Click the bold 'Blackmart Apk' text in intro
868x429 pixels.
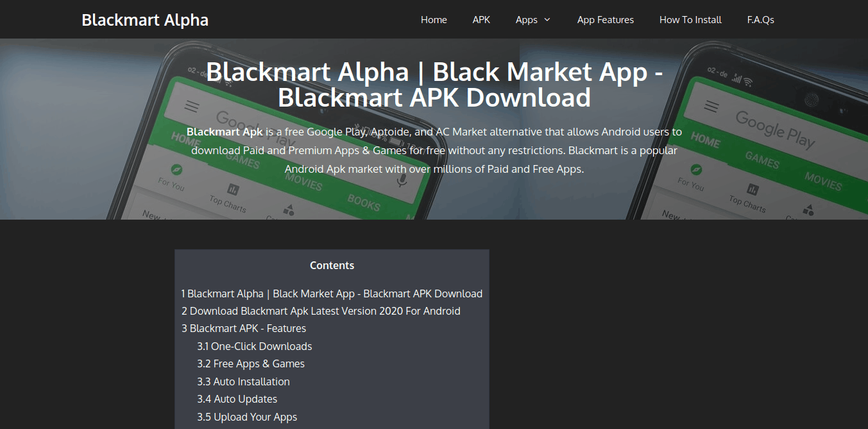225,132
